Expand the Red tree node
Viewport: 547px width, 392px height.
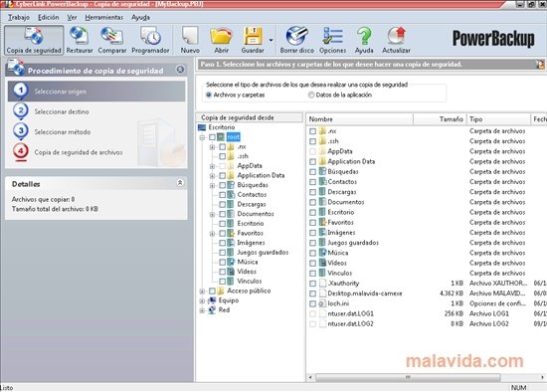pyautogui.click(x=202, y=310)
